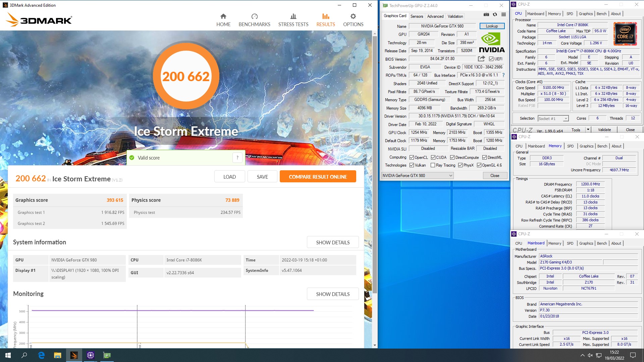Open File Explorer from taskbar

(58, 355)
